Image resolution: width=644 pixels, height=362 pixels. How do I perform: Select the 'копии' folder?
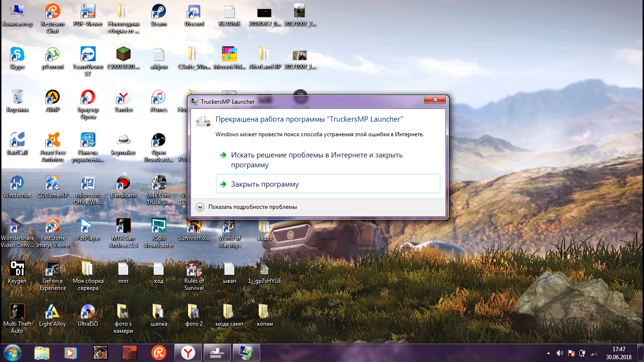click(x=264, y=316)
